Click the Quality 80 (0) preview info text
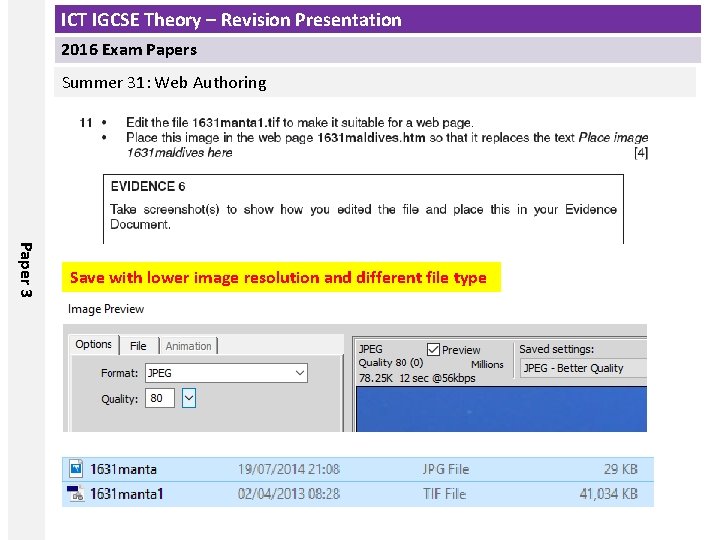Image resolution: width=720 pixels, height=540 pixels. 391,363
